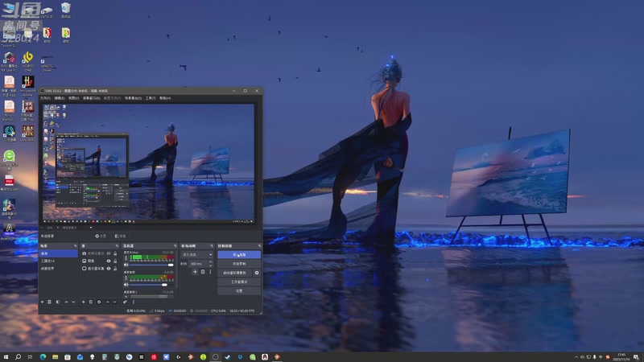
Task: Add a new source with the plus icon in the Sources dock
Action: 84,302
